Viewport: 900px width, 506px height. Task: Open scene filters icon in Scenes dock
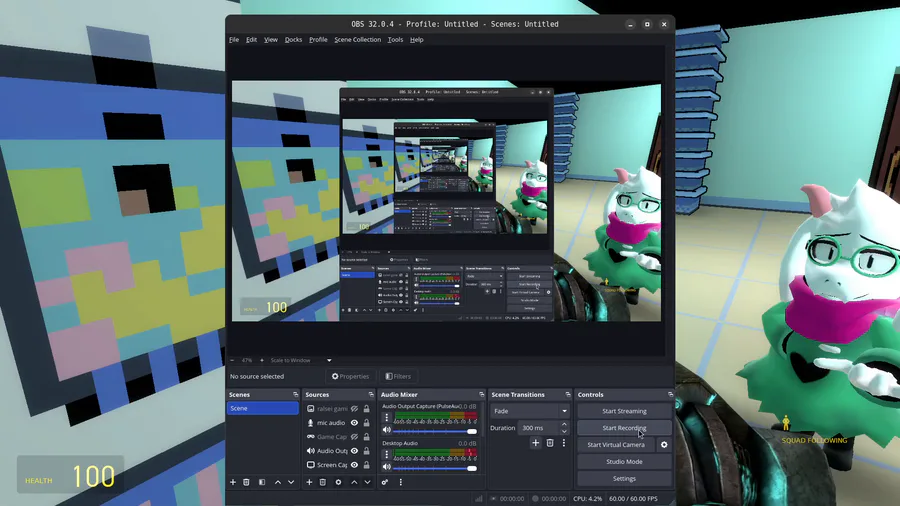262,482
